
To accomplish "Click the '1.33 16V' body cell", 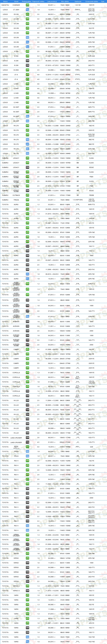I will (78, 5).
